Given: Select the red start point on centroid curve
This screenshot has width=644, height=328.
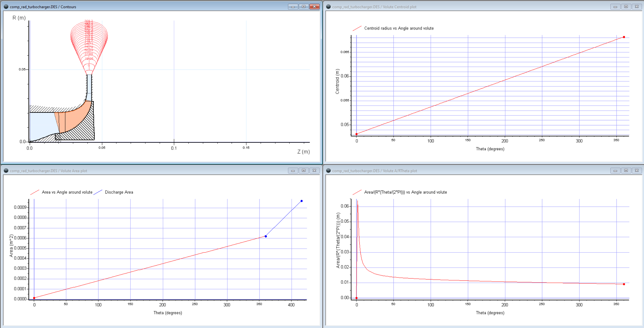Looking at the screenshot, I should (356, 134).
